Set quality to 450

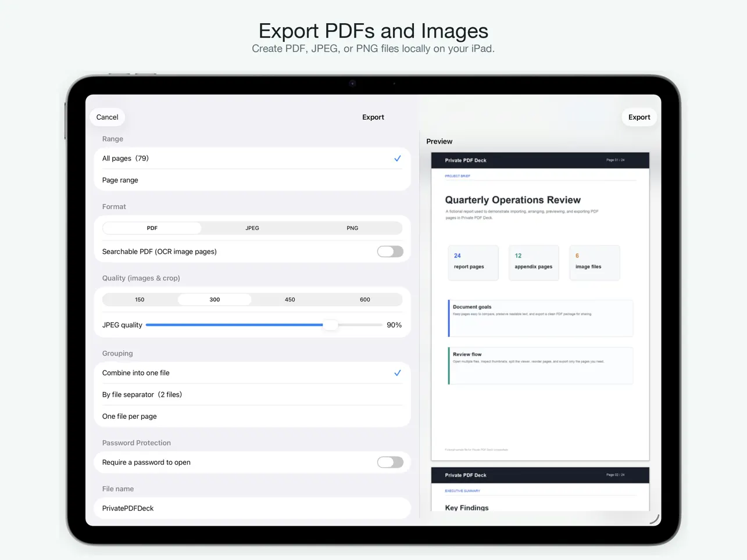coord(290,300)
